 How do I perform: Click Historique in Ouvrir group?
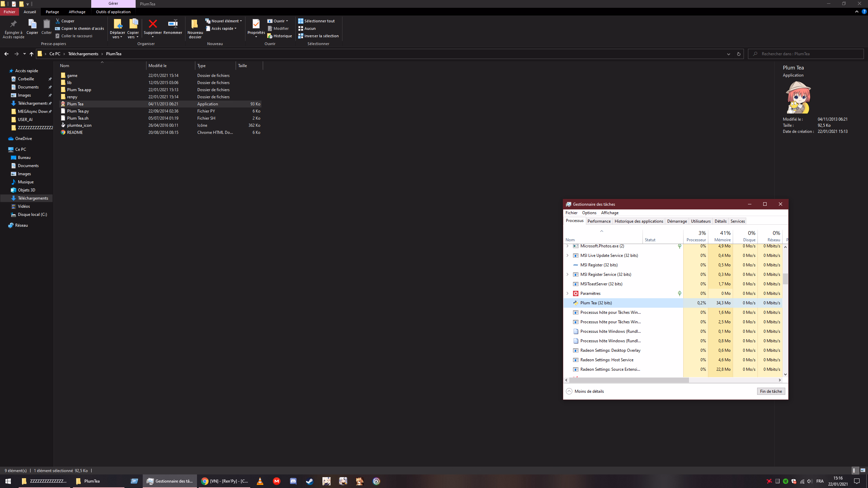coord(279,36)
